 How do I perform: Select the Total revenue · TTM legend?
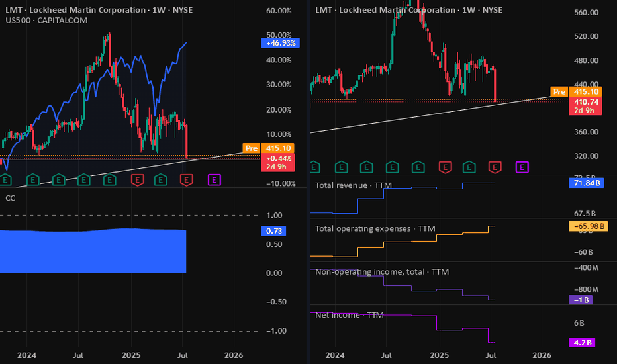tap(354, 185)
